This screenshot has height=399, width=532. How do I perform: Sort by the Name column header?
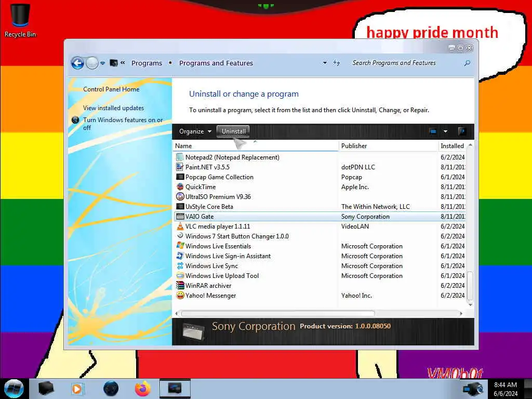coord(256,146)
